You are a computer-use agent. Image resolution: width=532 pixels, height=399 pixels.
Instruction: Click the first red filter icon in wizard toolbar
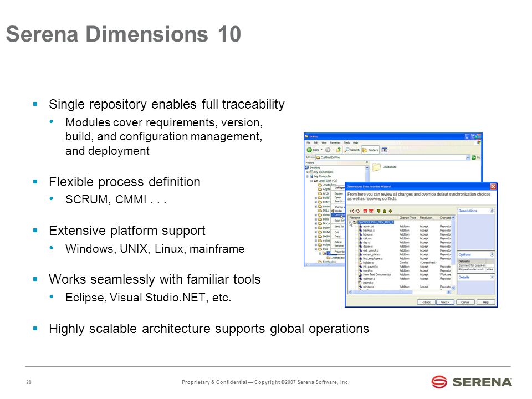pyautogui.click(x=365, y=211)
